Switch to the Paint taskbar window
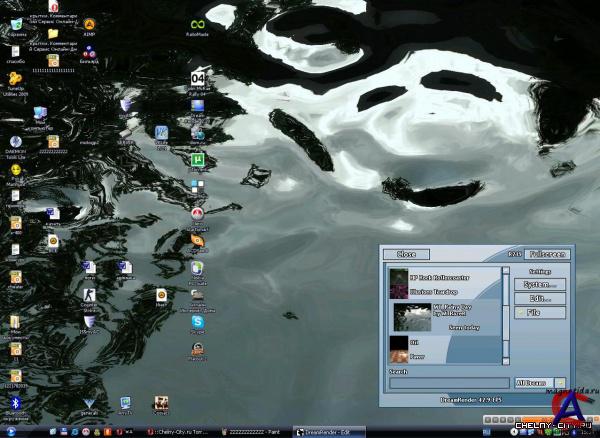Viewport: 600px width, 438px height. tap(255, 430)
